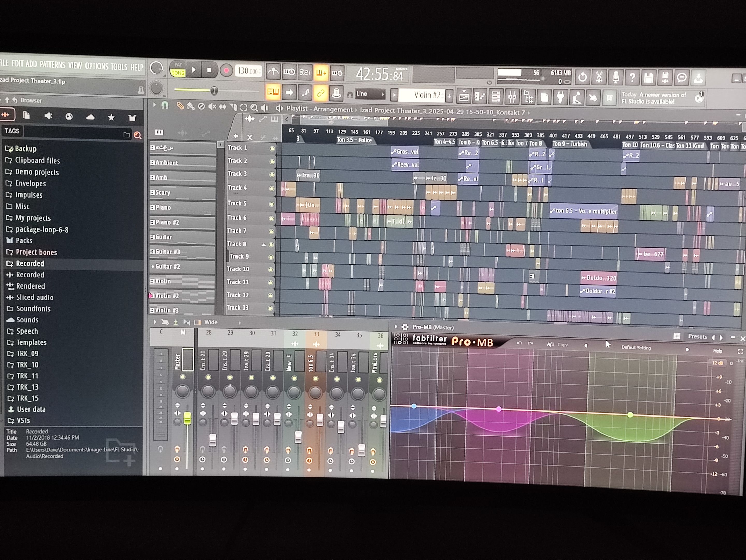
Task: Open the piano roll icon
Action: pyautogui.click(x=479, y=96)
